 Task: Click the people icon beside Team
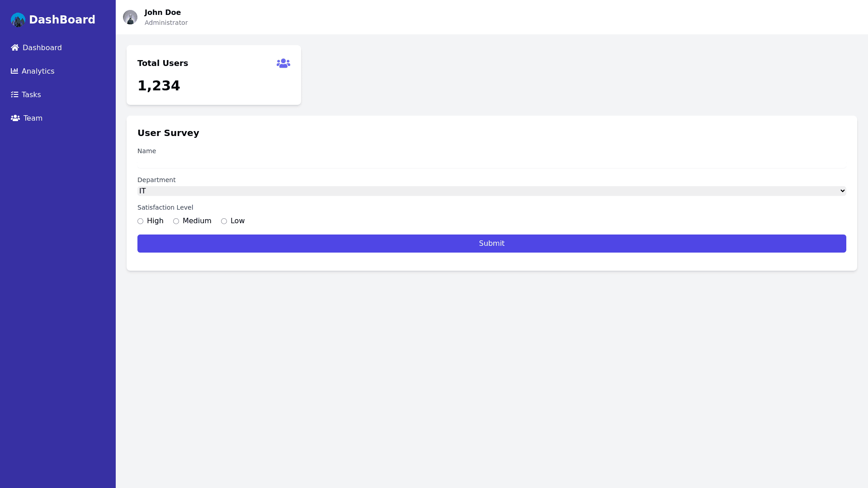[15, 118]
